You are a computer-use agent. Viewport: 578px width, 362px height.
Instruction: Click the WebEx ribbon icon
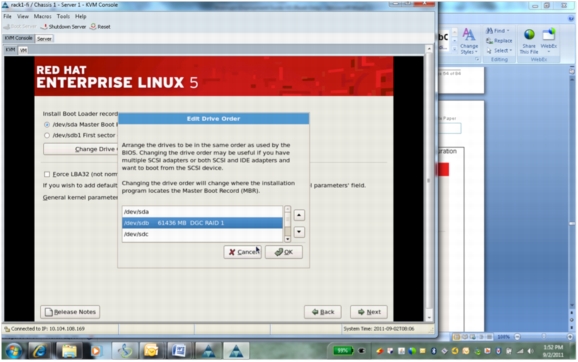click(x=548, y=35)
